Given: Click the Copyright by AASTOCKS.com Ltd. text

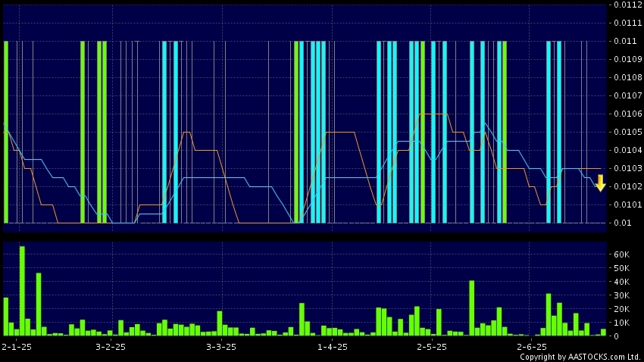Looking at the screenshot, I should click(x=580, y=357).
